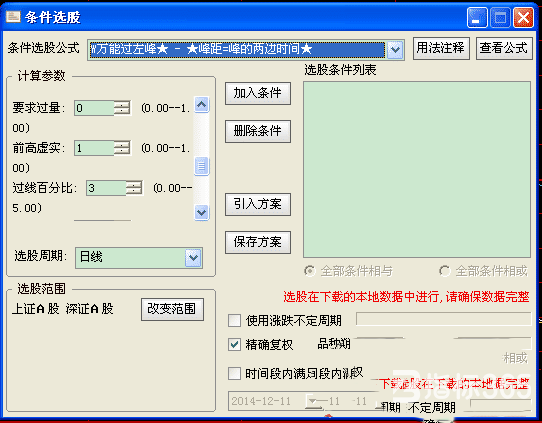Screen dimensions: 542x423
Task: Click the 用法注释 button
Action: (x=441, y=48)
